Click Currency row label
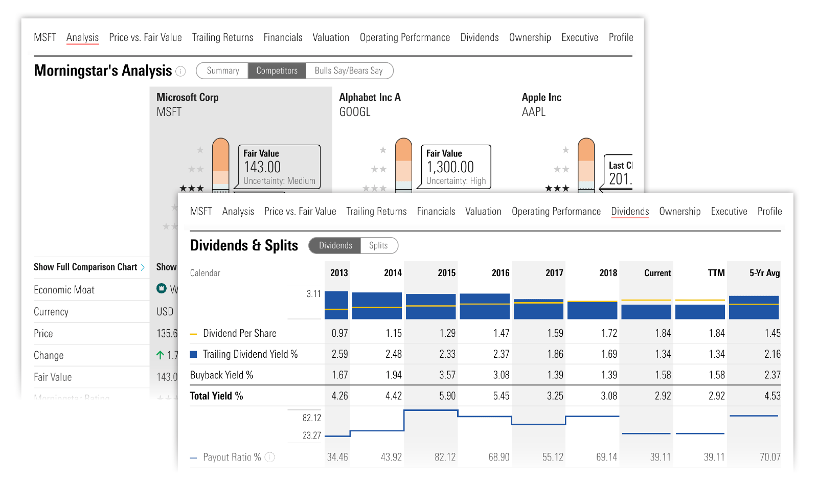This screenshot has width=818, height=504. [51, 312]
